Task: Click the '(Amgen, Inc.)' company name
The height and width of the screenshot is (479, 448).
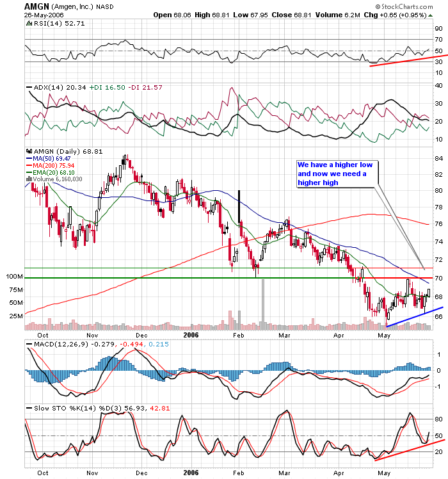Action: click(72, 6)
